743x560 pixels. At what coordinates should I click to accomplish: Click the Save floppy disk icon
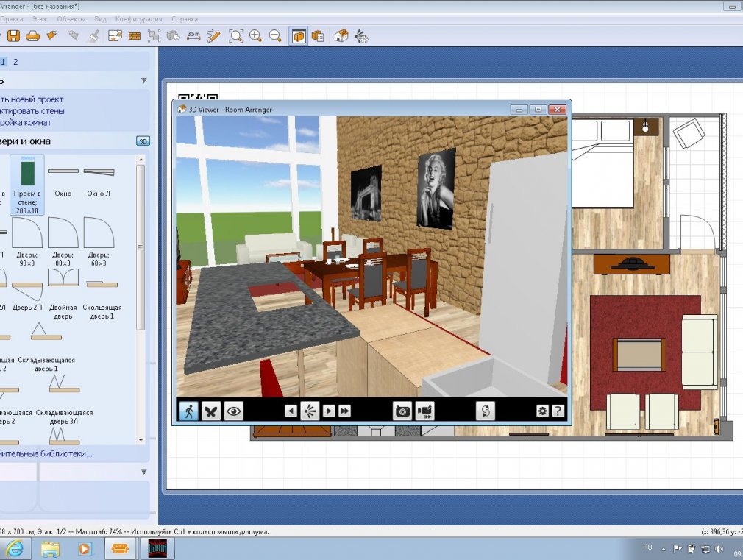coord(13,36)
